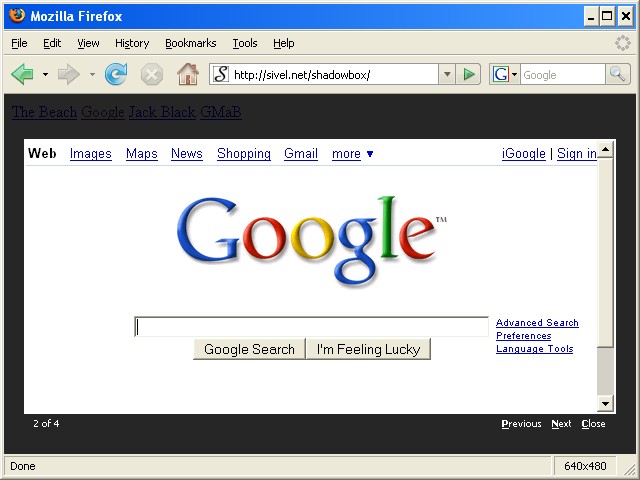Open The Beach link
Screen dimensions: 640x480
coord(44,112)
